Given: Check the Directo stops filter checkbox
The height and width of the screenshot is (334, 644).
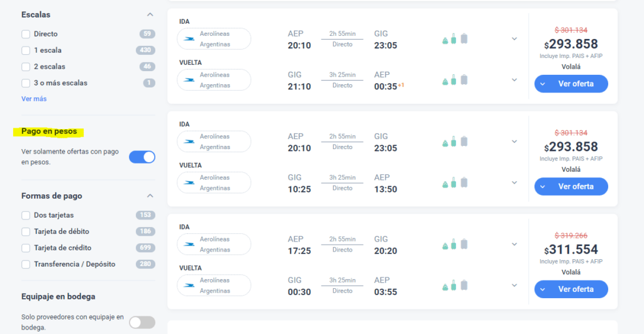Looking at the screenshot, I should [x=26, y=34].
